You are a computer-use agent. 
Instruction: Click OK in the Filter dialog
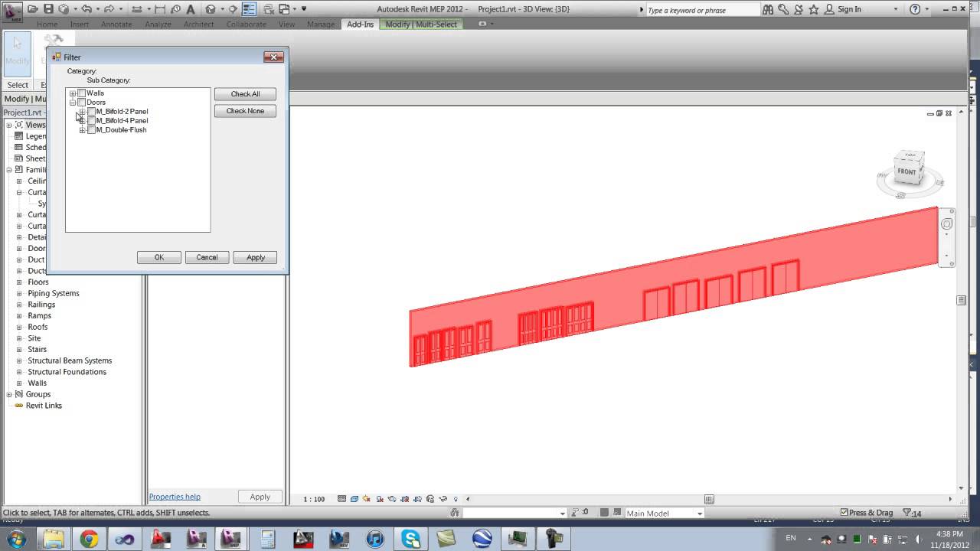tap(159, 257)
